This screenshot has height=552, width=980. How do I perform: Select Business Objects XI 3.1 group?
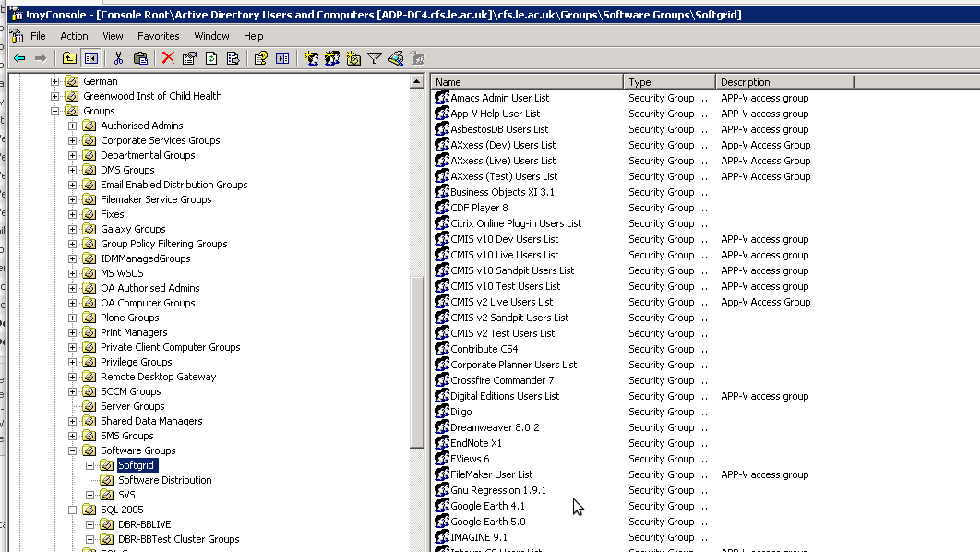[x=502, y=192]
